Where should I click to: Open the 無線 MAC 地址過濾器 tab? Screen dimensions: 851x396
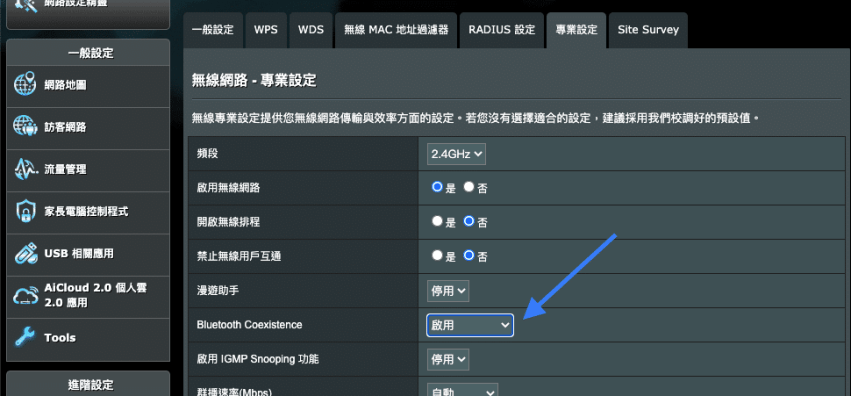coord(396,30)
